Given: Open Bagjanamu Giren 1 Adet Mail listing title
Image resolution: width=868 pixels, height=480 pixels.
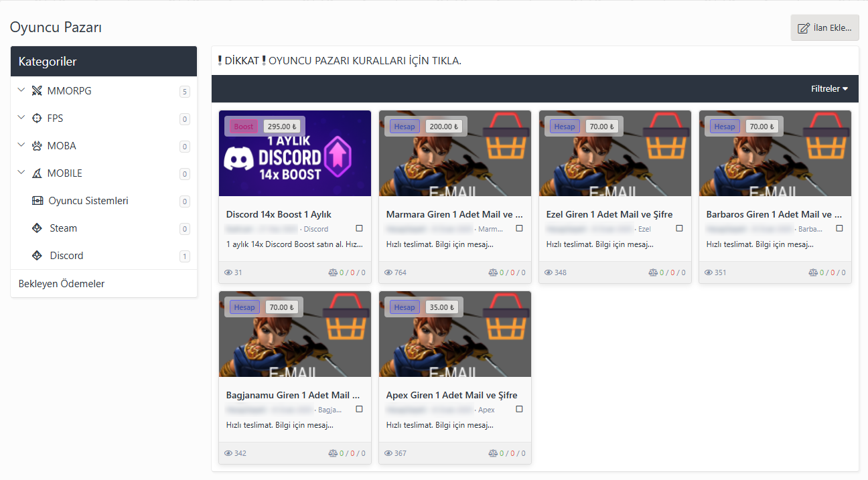Looking at the screenshot, I should (293, 395).
